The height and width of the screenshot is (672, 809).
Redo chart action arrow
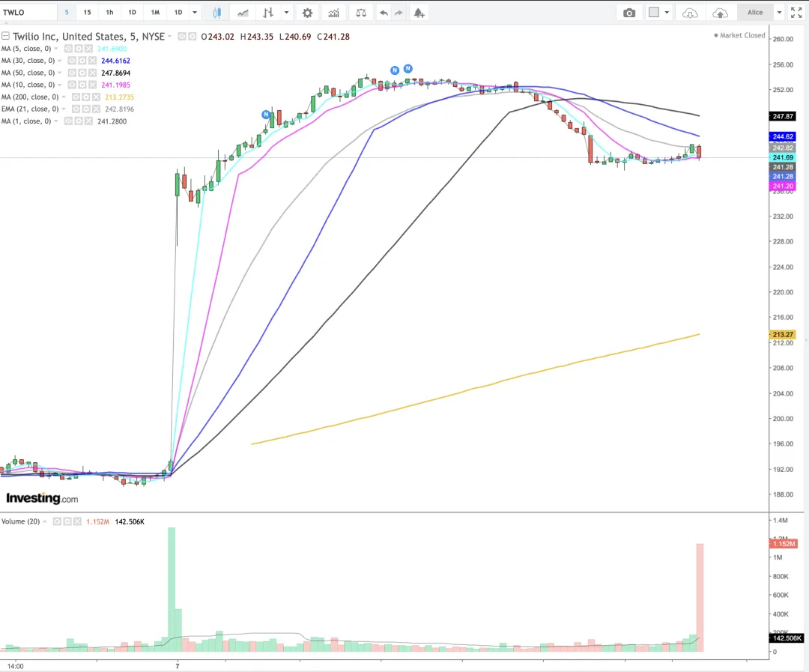click(399, 13)
